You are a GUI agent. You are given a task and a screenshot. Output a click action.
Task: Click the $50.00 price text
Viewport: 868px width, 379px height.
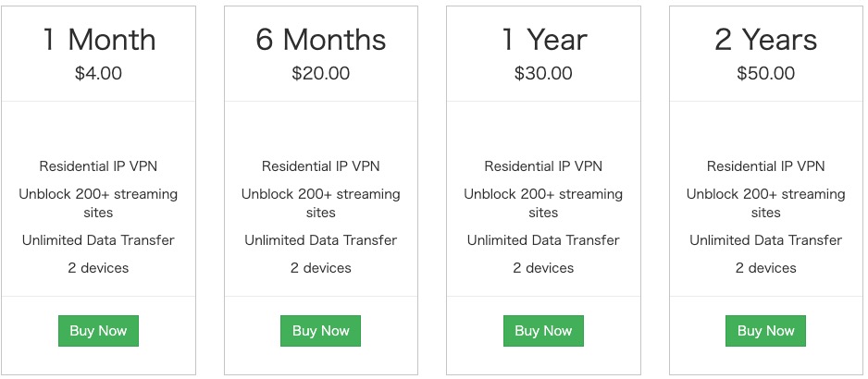[765, 73]
